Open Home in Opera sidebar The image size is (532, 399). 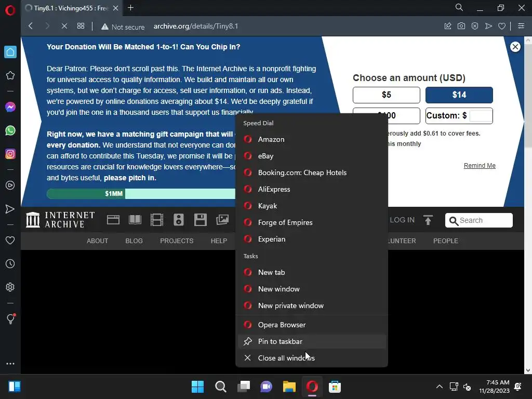[10, 52]
